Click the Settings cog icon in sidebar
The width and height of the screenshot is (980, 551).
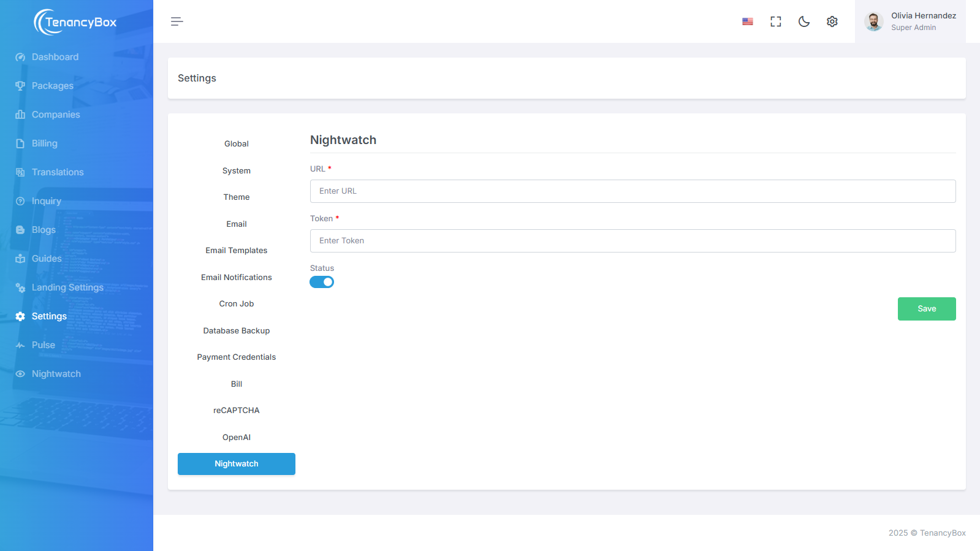[20, 316]
